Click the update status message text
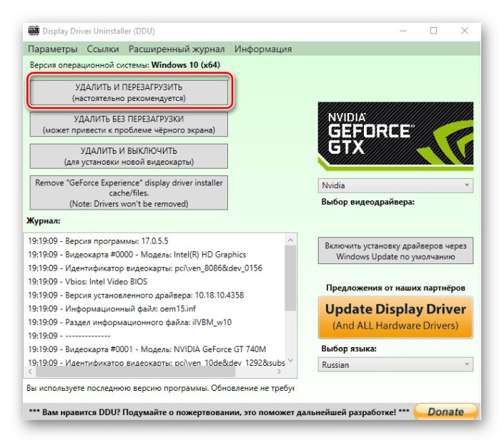Image resolution: width=504 pixels, height=443 pixels. [x=160, y=388]
